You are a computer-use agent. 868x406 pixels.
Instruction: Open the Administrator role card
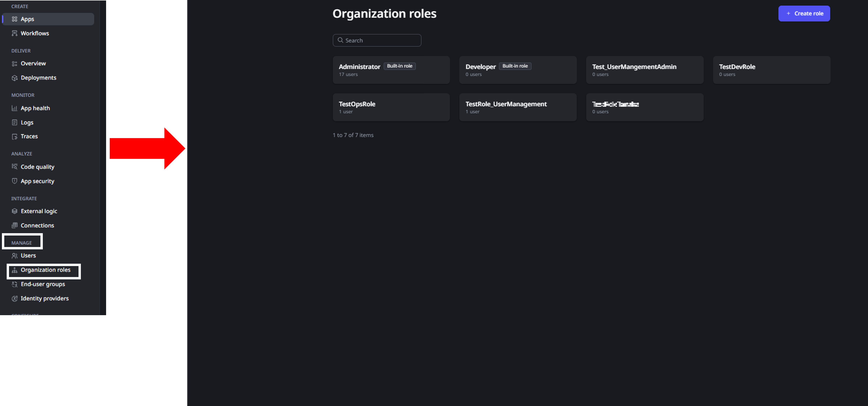click(391, 70)
